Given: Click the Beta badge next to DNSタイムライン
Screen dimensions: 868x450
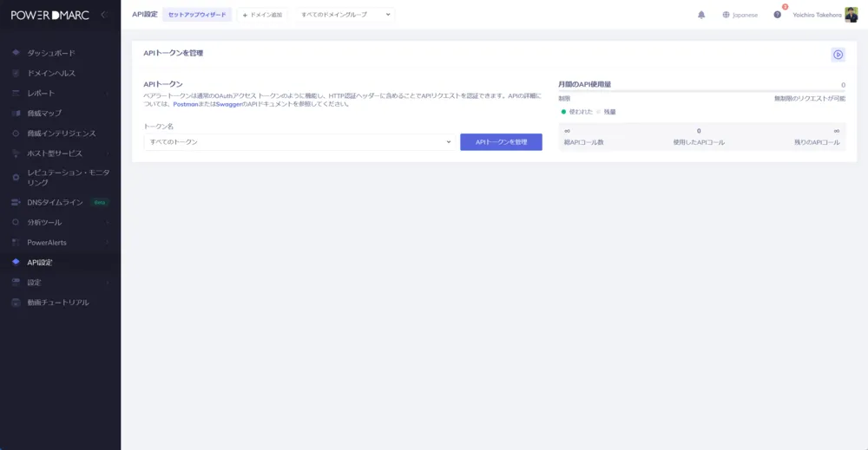Looking at the screenshot, I should point(100,202).
